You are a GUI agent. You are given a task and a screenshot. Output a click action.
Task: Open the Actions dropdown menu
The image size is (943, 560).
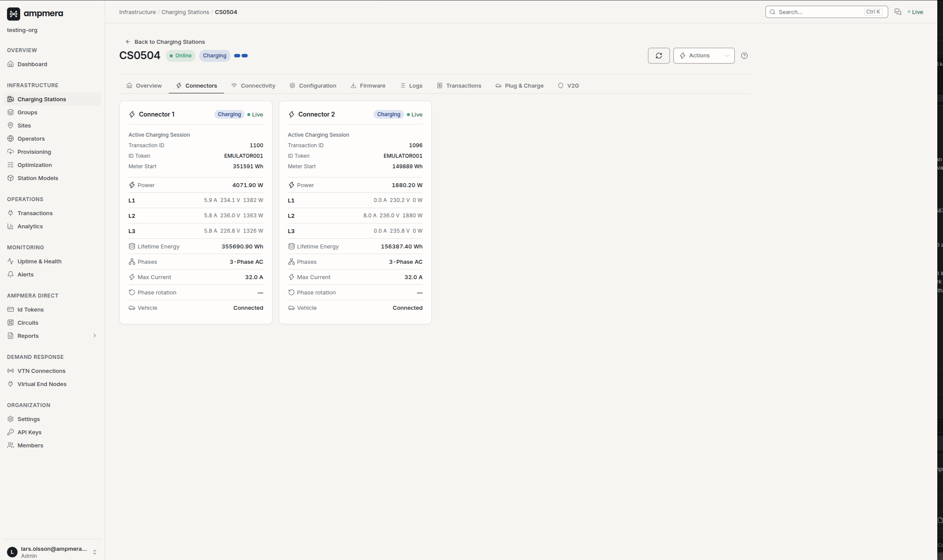tap(704, 56)
